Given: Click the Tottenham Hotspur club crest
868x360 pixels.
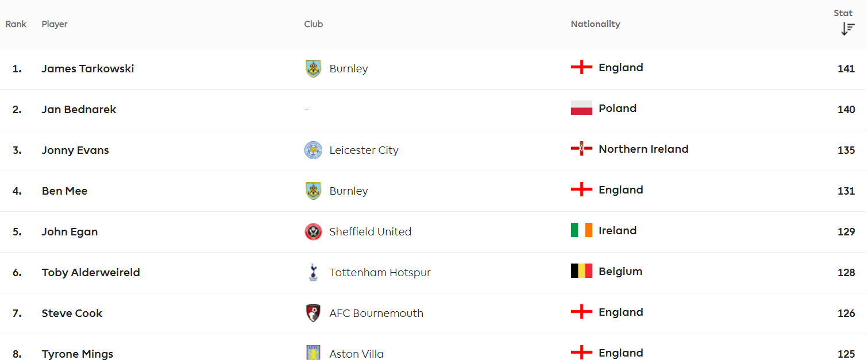Looking at the screenshot, I should [x=313, y=273].
